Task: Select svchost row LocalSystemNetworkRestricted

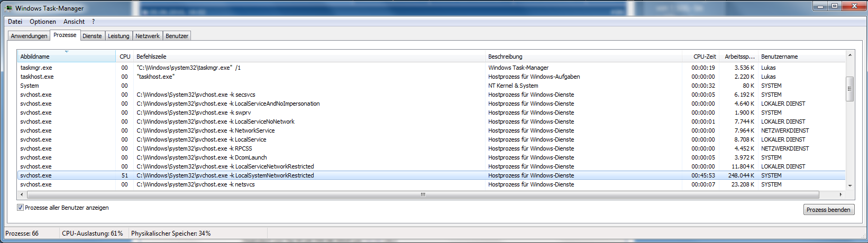Action: click(431, 175)
